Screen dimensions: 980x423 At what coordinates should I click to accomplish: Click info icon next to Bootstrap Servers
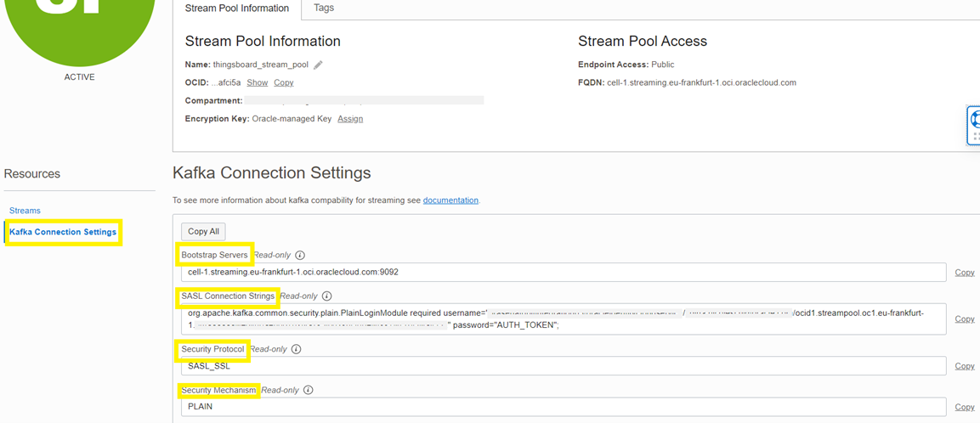(300, 255)
